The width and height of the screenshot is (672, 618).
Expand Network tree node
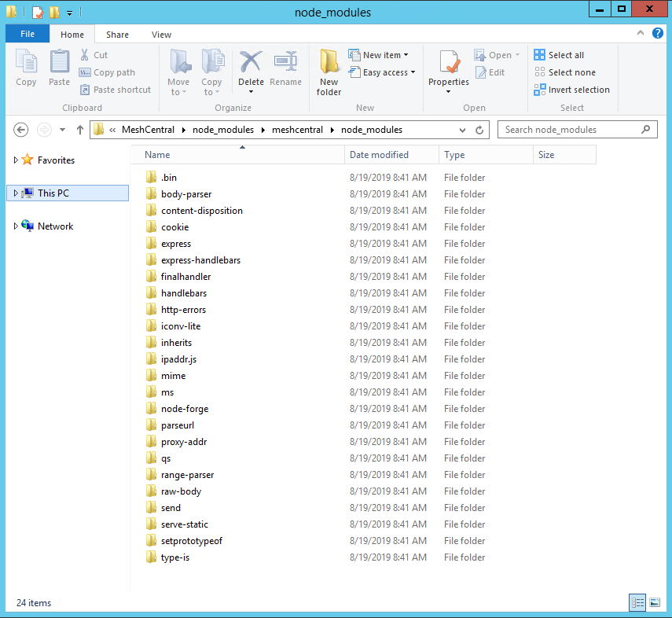pos(16,226)
